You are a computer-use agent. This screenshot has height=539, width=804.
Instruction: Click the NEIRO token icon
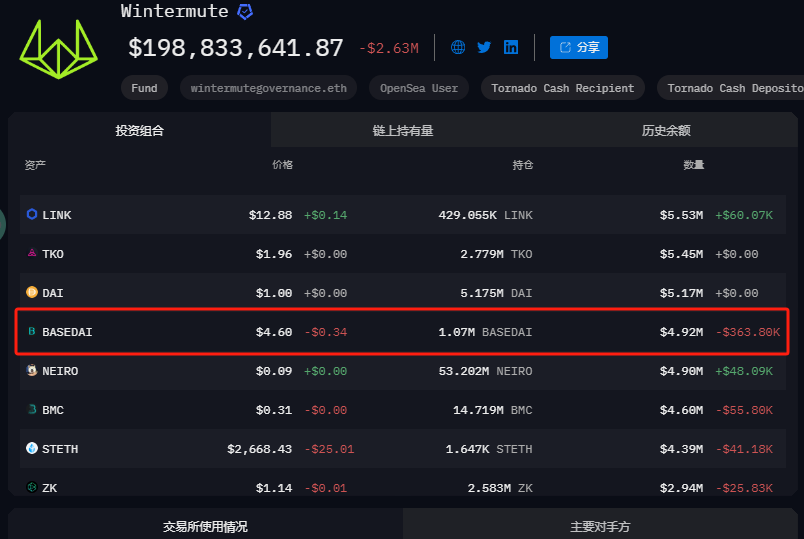(x=32, y=370)
